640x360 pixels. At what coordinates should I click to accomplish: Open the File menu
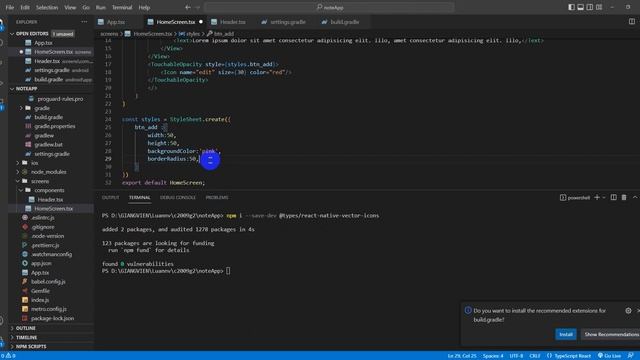(x=10, y=7)
